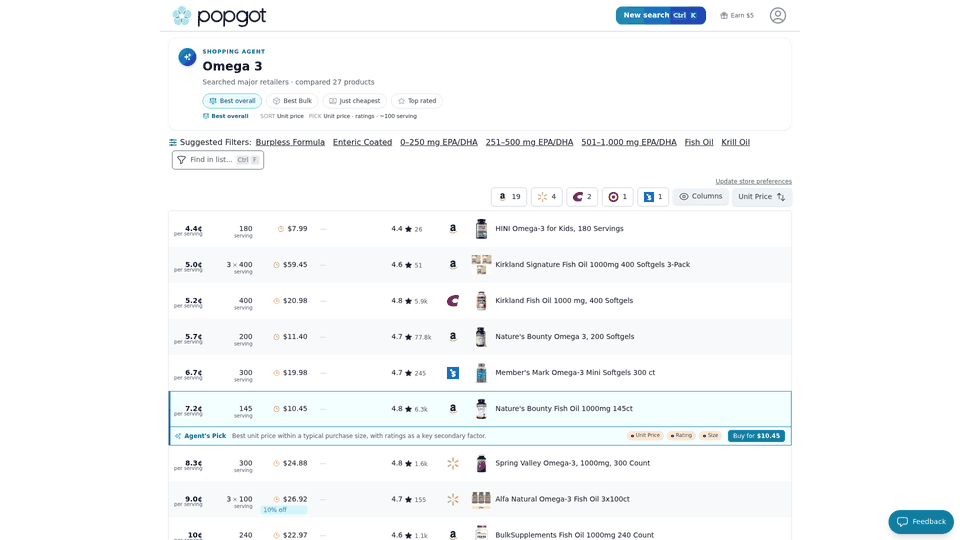Screen dimensions: 960x540
Task: Click the Find in list input field
Action: click(x=218, y=160)
